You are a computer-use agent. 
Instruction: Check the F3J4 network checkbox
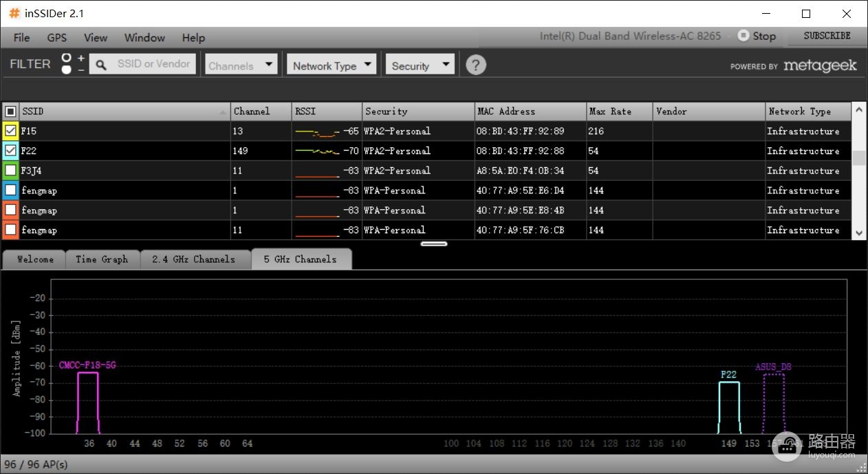pyautogui.click(x=11, y=171)
